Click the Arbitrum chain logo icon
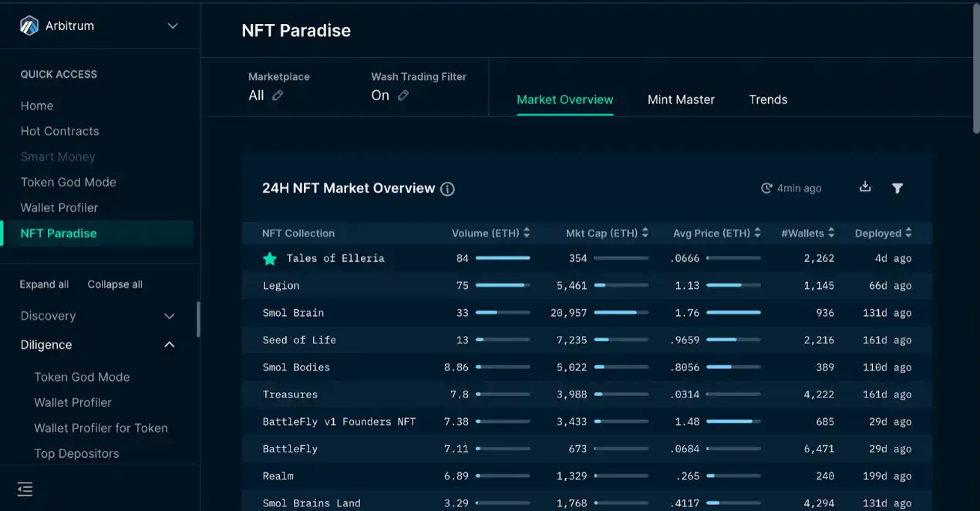Viewport: 980px width, 511px height. point(29,25)
